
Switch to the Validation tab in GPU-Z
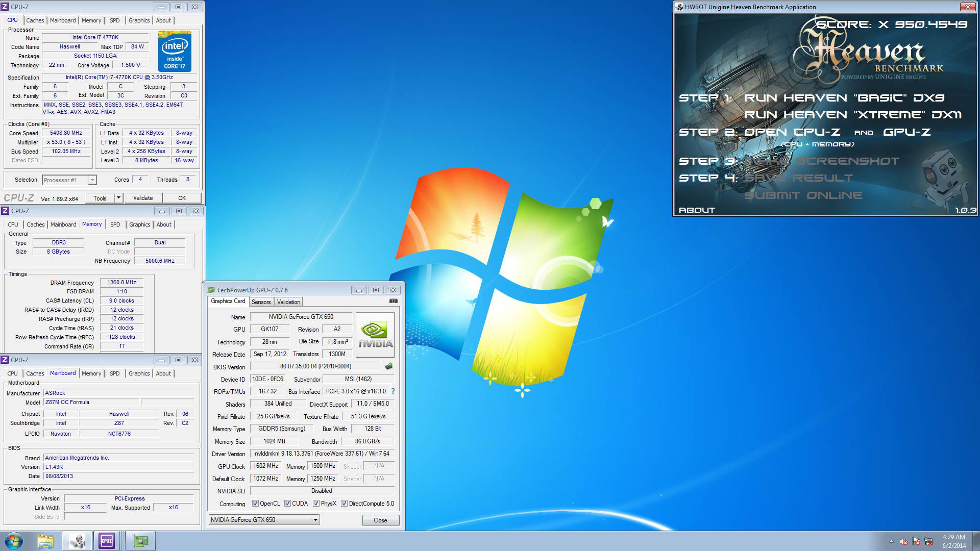pos(288,302)
